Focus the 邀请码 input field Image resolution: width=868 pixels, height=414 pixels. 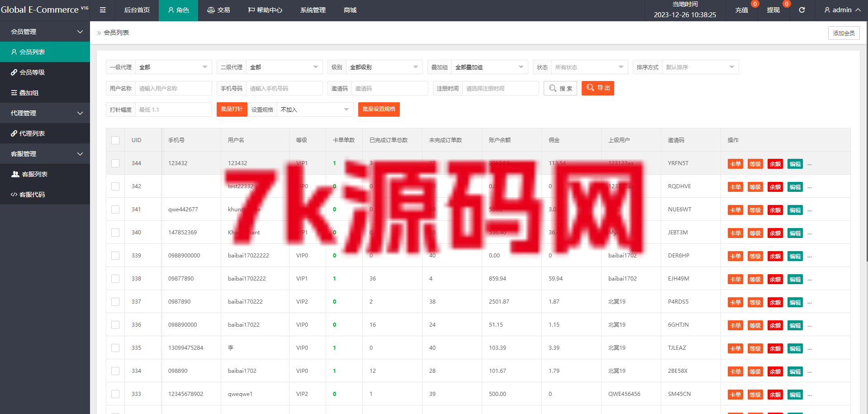click(x=390, y=88)
